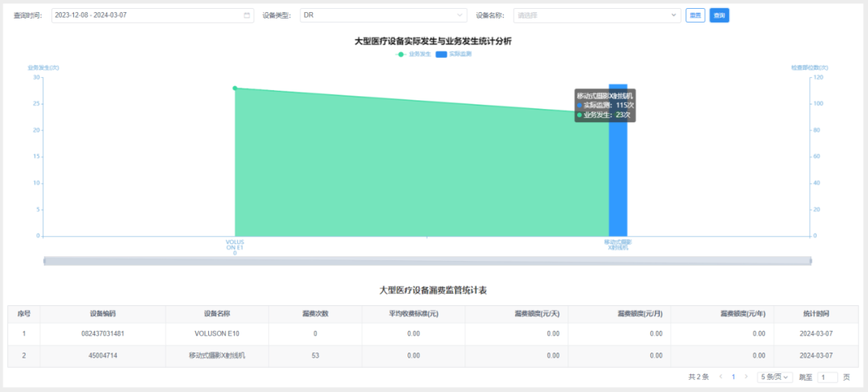This screenshot has width=868, height=392.
Task: Click the 设备名称 column header in table
Action: tap(217, 313)
